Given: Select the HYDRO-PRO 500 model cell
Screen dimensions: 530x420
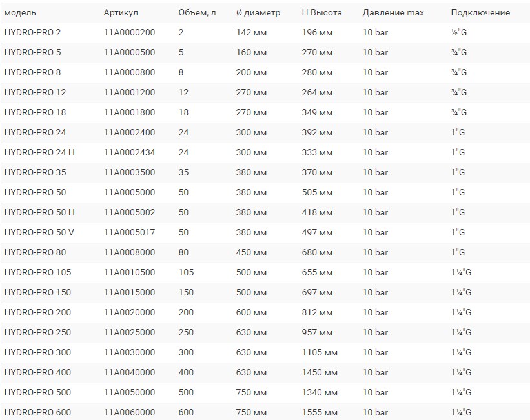Looking at the screenshot, I should point(38,392).
